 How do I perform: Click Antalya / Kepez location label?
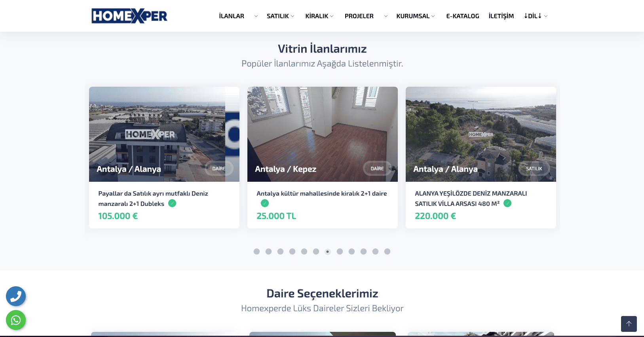click(x=285, y=169)
